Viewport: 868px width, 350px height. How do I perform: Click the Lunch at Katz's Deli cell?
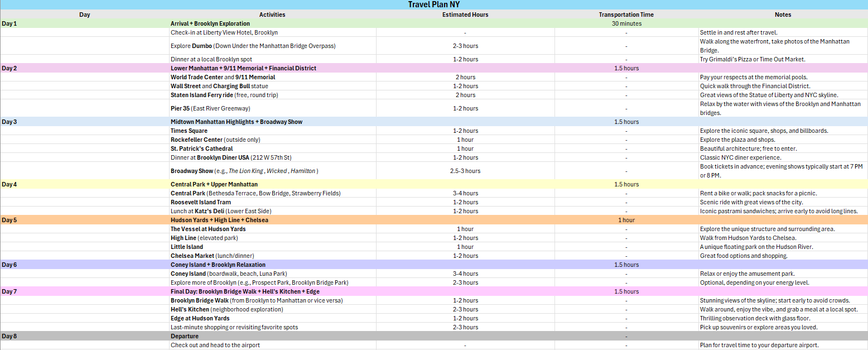(x=222, y=211)
